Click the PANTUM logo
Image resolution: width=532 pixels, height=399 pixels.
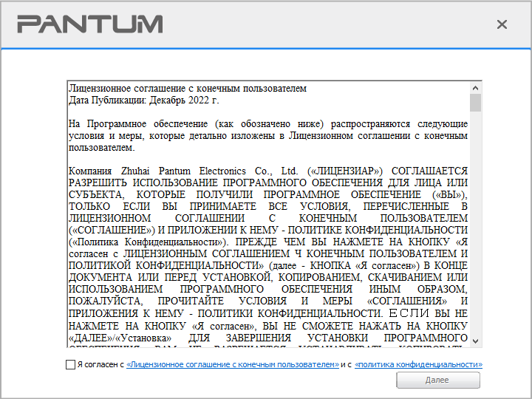pyautogui.click(x=90, y=24)
